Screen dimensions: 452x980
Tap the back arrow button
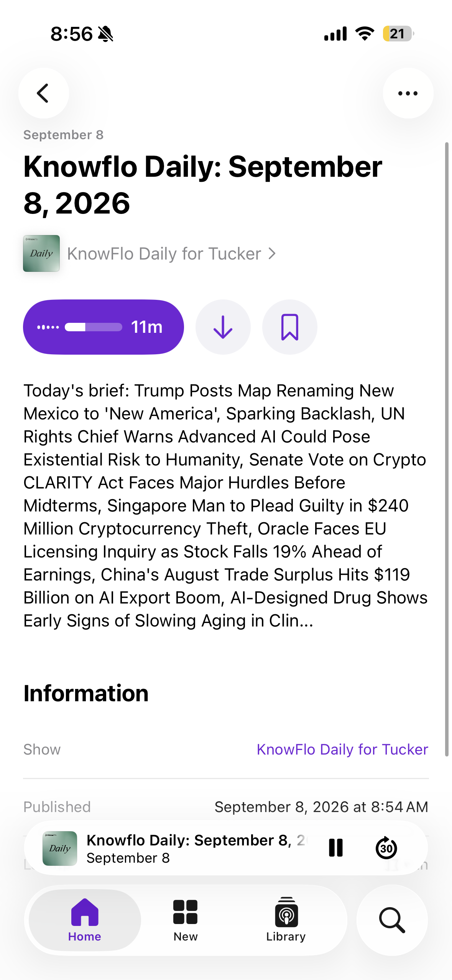(x=43, y=93)
